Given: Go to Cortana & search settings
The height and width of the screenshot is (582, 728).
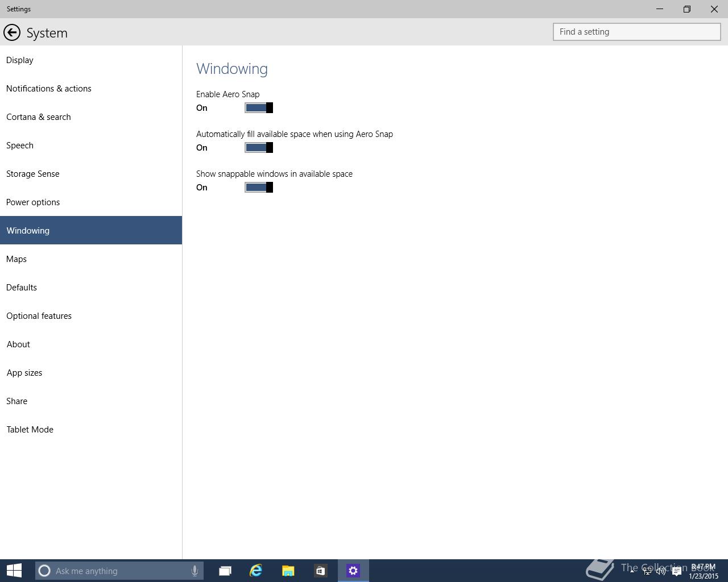Looking at the screenshot, I should click(91, 117).
